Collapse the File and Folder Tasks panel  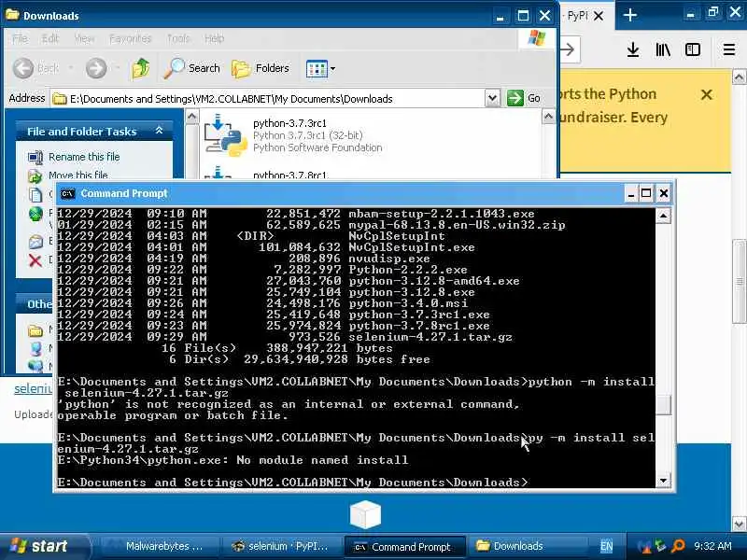tap(159, 131)
